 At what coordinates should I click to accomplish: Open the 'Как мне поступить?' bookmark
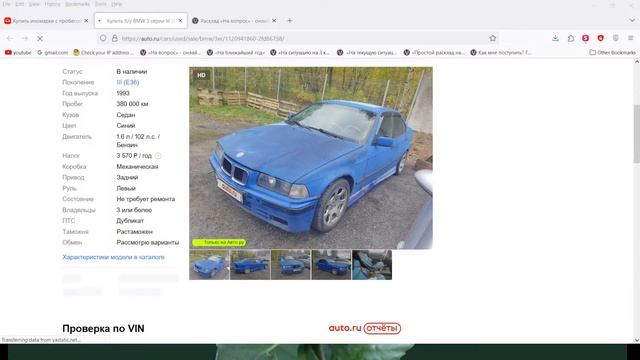(x=501, y=53)
